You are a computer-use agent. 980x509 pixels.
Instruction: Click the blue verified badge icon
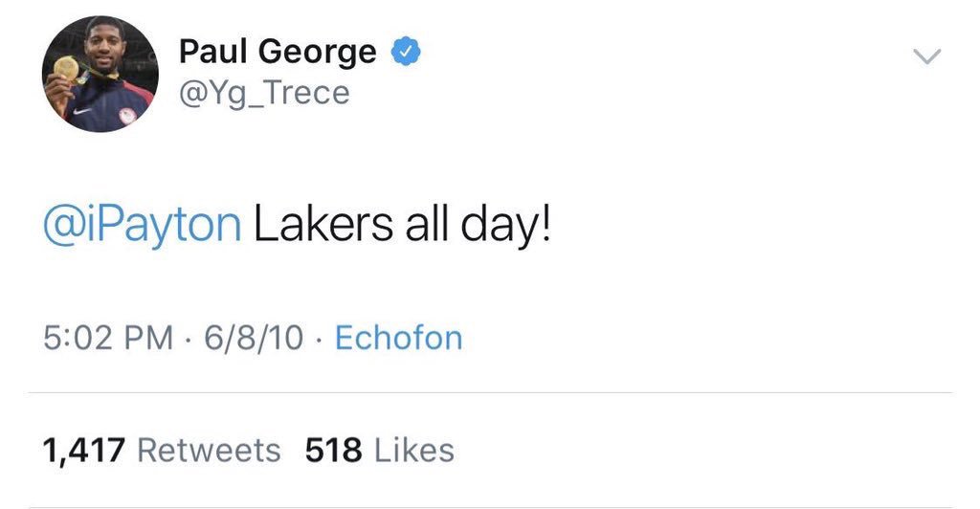click(x=405, y=53)
